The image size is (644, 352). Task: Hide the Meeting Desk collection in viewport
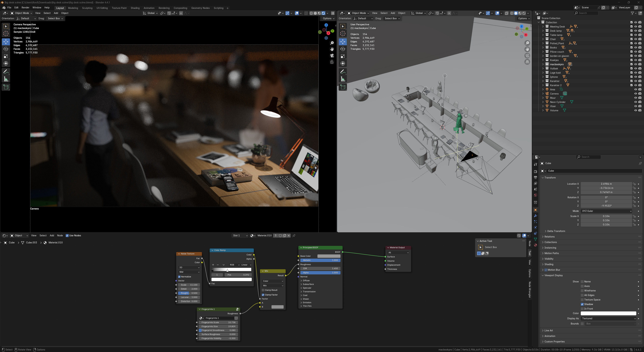(635, 26)
